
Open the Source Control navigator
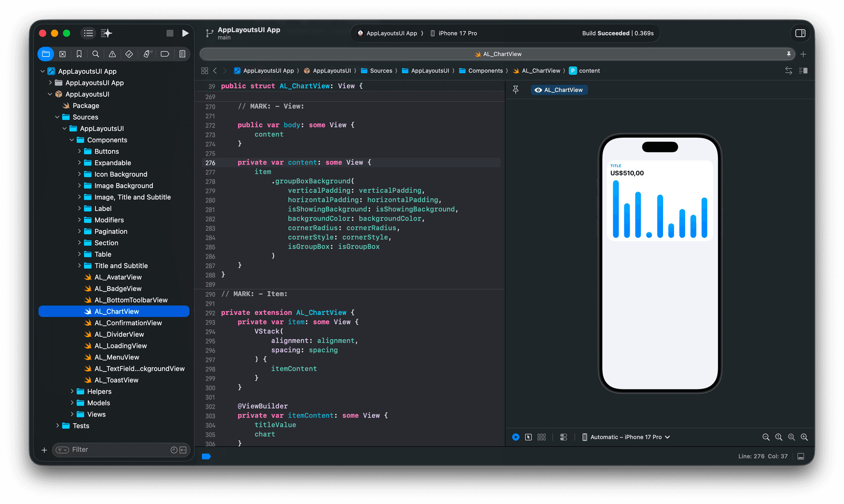coord(63,54)
